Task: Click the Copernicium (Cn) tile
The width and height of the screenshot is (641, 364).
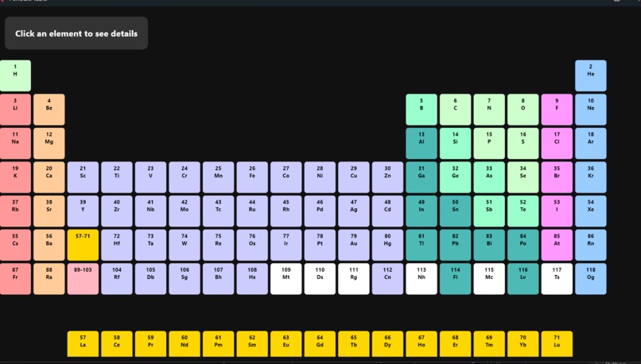Action: [387, 279]
